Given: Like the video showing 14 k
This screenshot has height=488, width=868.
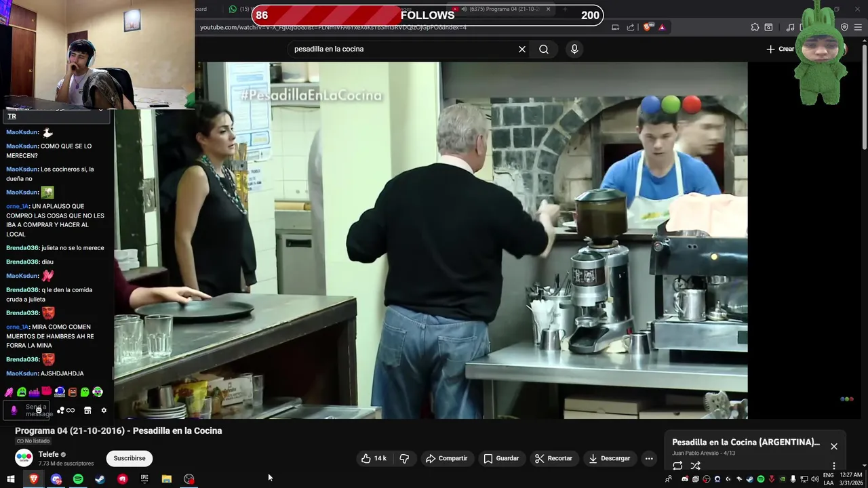Looking at the screenshot, I should [x=374, y=458].
